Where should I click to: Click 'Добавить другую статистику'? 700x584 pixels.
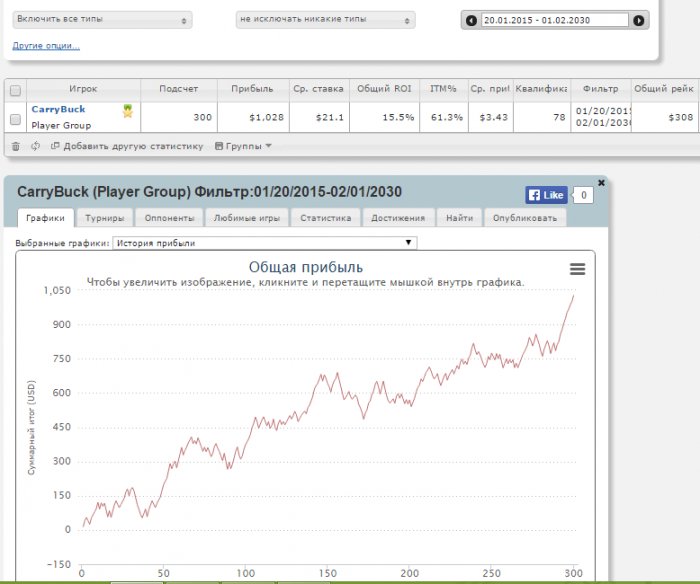(127, 146)
